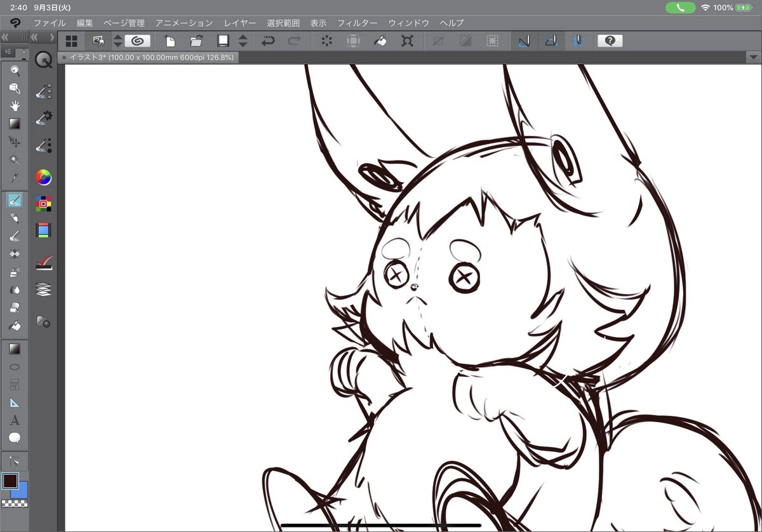
Task: Open the tool palette menu icon
Action: pyautogui.click(x=8, y=51)
